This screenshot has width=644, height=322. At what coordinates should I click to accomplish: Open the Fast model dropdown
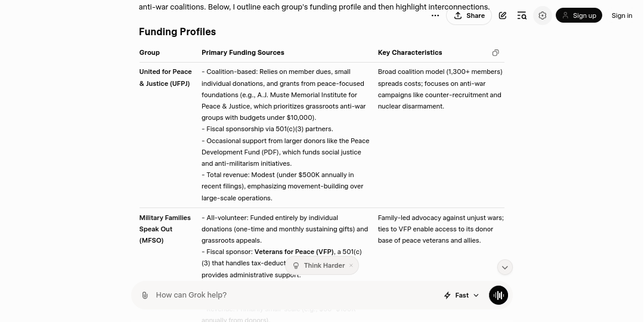[x=462, y=295]
